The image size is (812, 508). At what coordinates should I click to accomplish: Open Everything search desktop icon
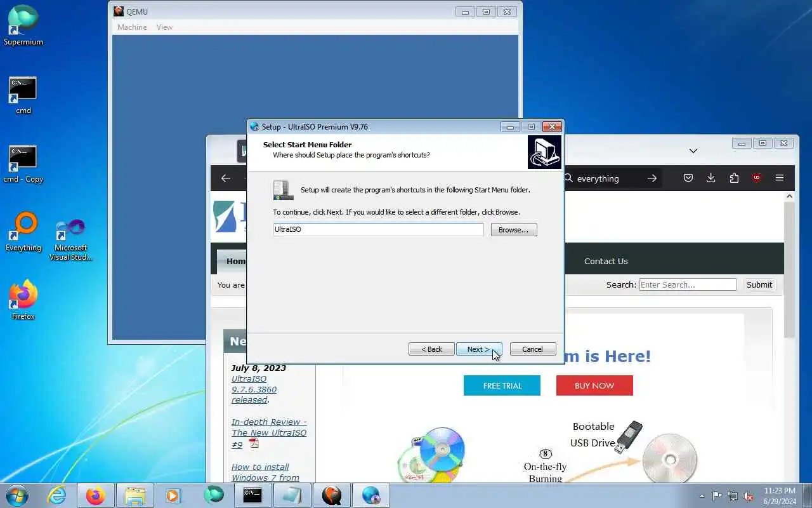click(23, 232)
